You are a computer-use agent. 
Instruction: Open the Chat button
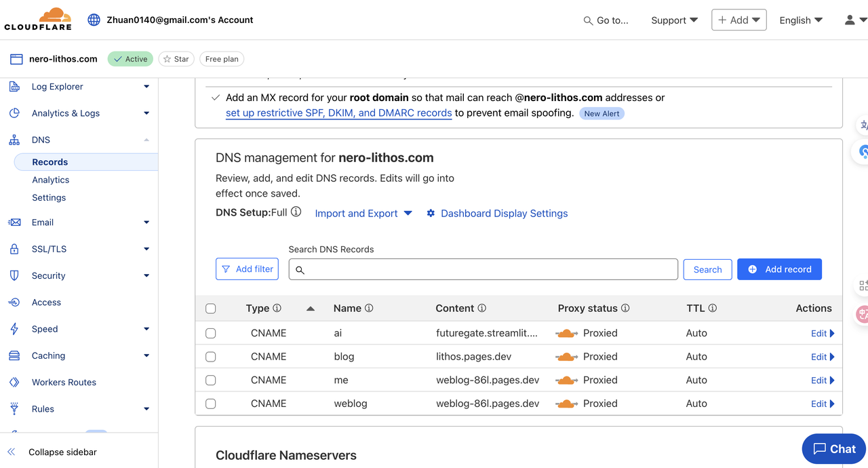tap(834, 449)
